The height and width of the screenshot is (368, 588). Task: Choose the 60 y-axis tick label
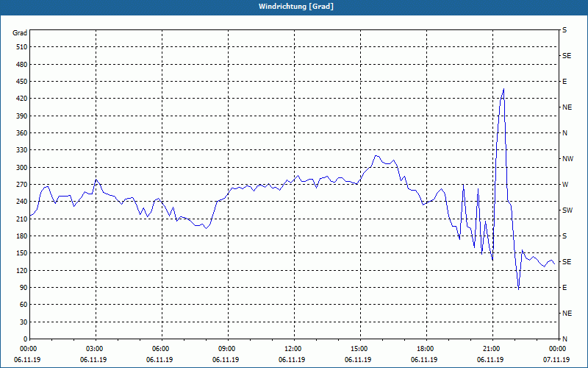click(x=24, y=305)
